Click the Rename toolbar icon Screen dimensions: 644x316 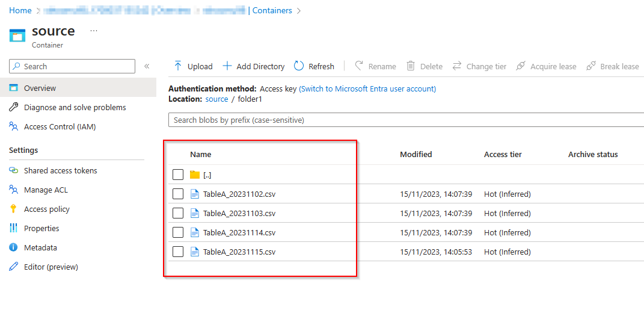(x=360, y=66)
